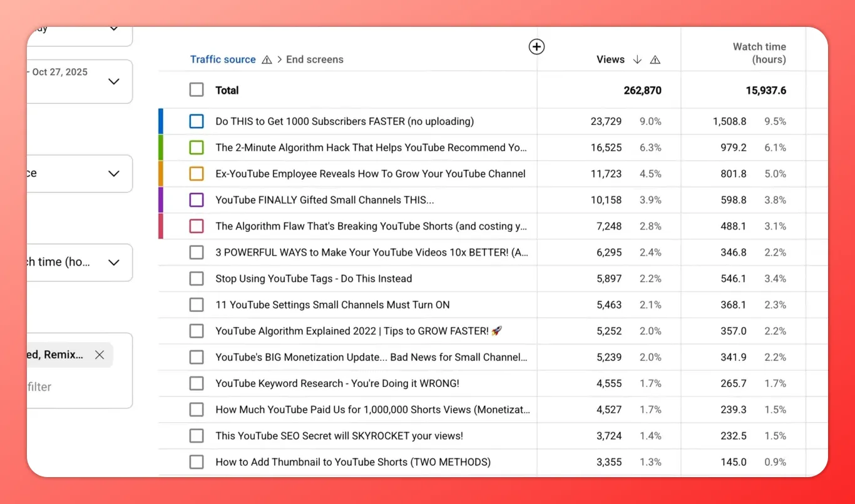Click the filter input field in the sidebar
Image resolution: width=855 pixels, height=504 pixels.
click(x=39, y=386)
